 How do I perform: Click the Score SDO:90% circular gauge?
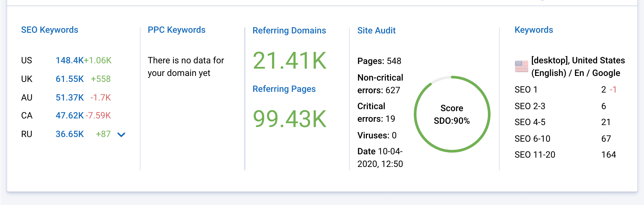click(452, 114)
